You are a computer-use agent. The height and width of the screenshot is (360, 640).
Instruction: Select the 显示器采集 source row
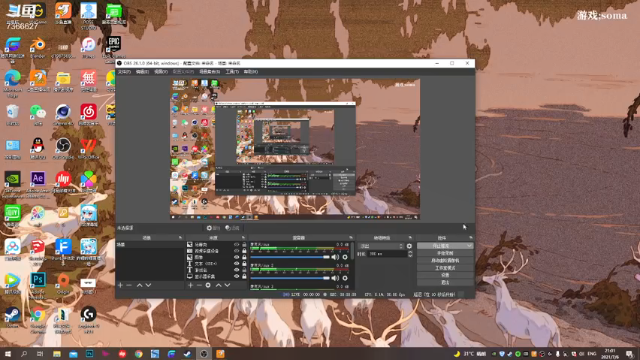tap(217, 276)
